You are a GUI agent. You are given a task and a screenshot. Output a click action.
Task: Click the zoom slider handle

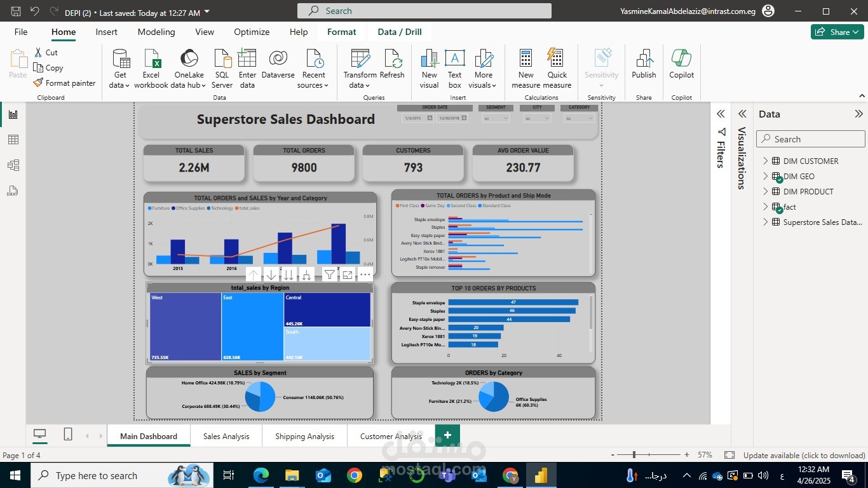(634, 455)
